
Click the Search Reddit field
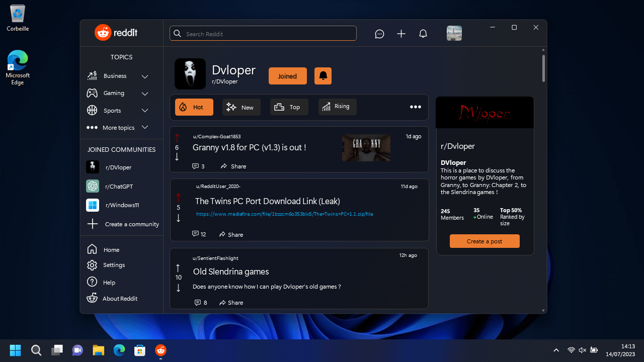(x=263, y=34)
